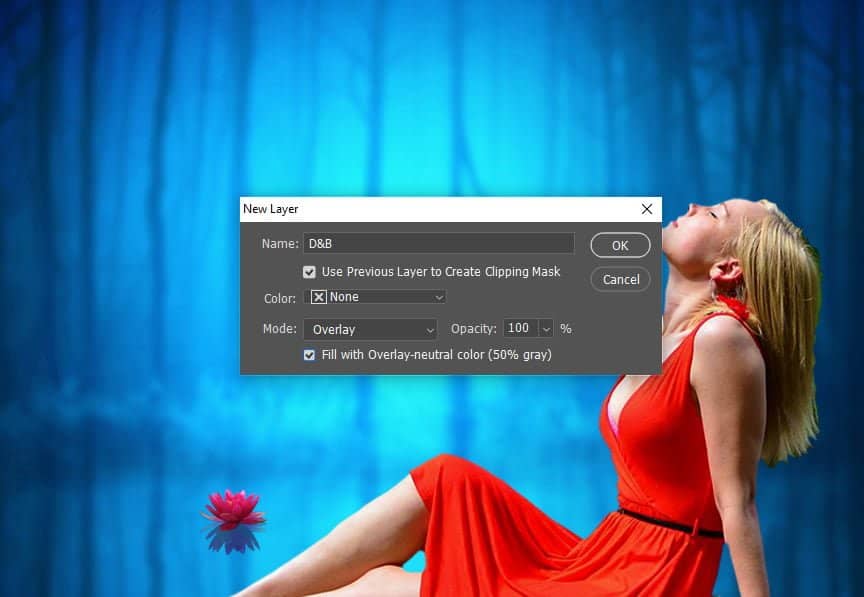864x597 pixels.
Task: Click the Color dropdown chevron arrow
Action: click(x=439, y=297)
